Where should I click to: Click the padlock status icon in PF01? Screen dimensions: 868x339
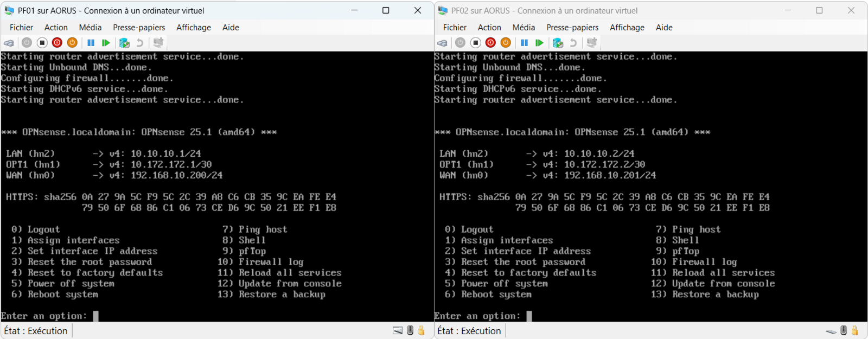pyautogui.click(x=422, y=330)
